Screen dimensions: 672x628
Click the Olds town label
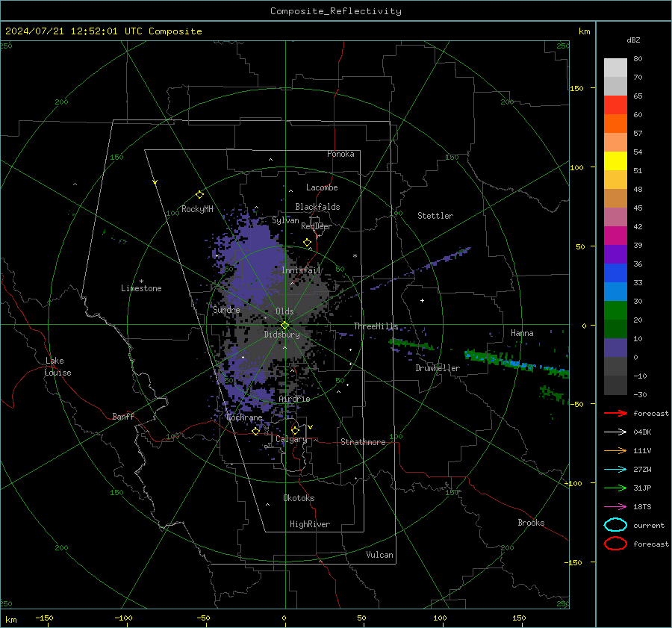point(284,311)
